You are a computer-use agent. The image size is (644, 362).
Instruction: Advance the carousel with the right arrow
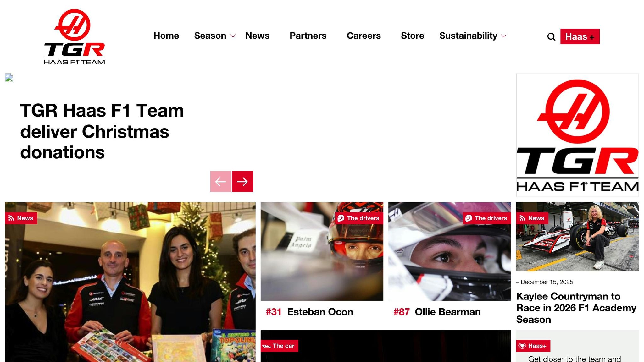(242, 181)
